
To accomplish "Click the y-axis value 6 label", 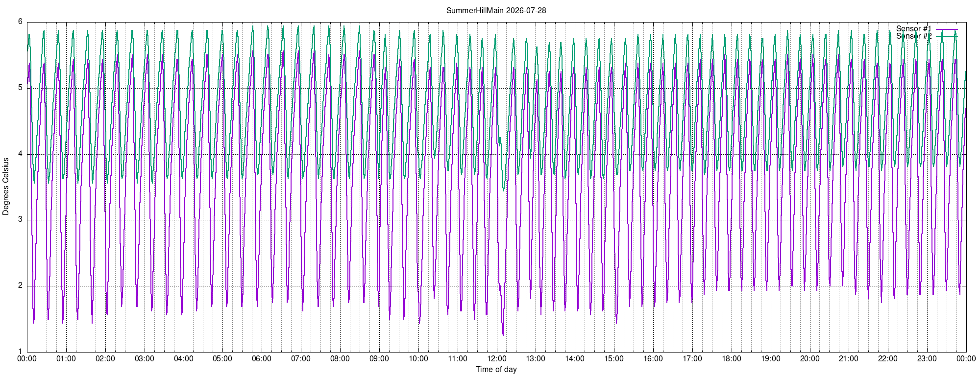I will (20, 22).
